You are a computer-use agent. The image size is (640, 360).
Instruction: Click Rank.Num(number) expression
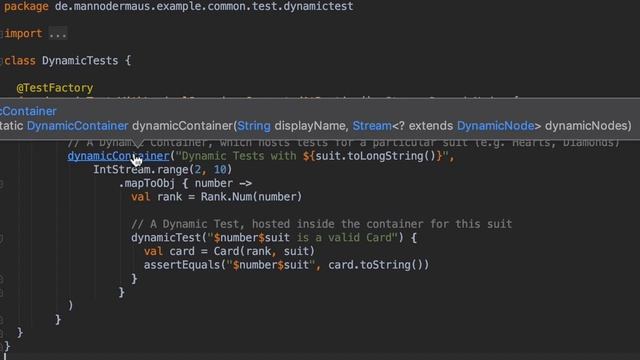point(251,197)
